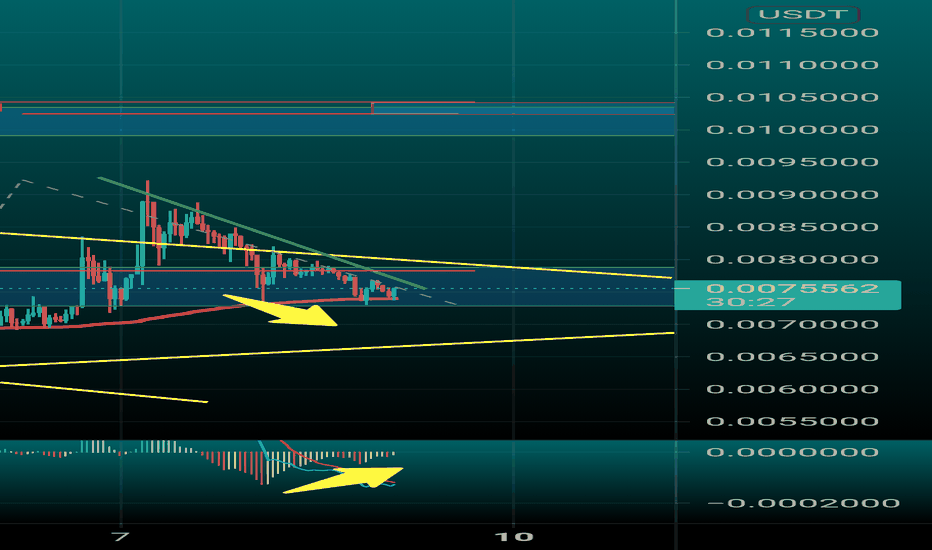Click the 0.0100000 price axis label
Image resolution: width=932 pixels, height=550 pixels.
pos(792,130)
